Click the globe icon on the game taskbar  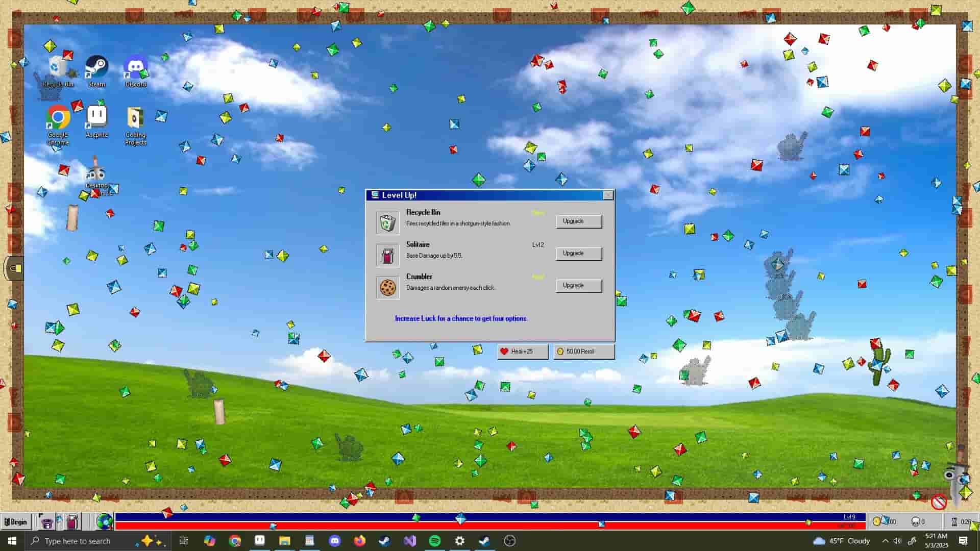(104, 521)
